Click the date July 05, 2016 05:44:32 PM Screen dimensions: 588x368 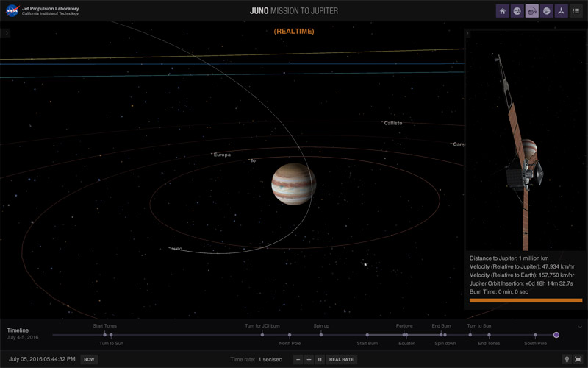[42, 359]
